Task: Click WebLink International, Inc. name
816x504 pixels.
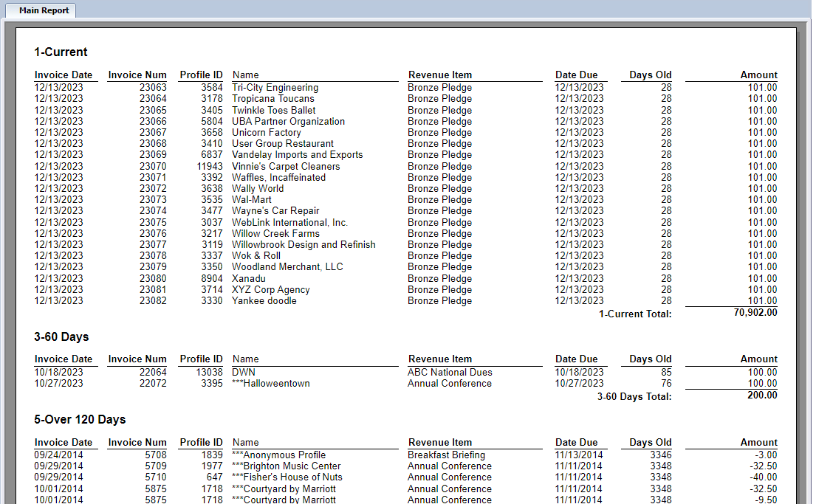Action: point(290,223)
